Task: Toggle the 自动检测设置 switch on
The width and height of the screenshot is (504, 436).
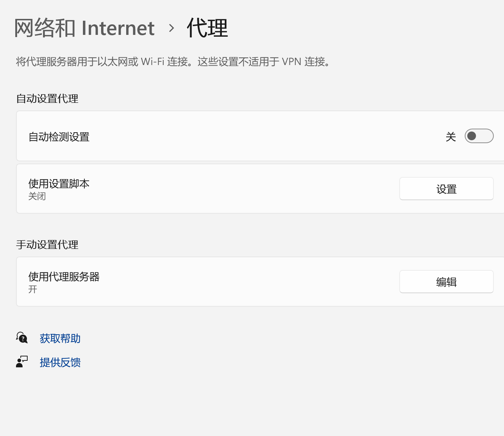Action: (x=479, y=136)
